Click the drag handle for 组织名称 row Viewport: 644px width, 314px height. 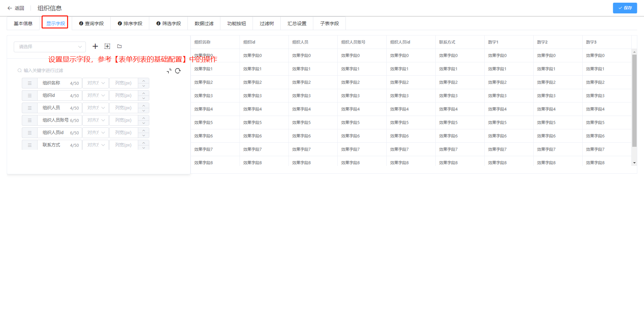tap(30, 83)
